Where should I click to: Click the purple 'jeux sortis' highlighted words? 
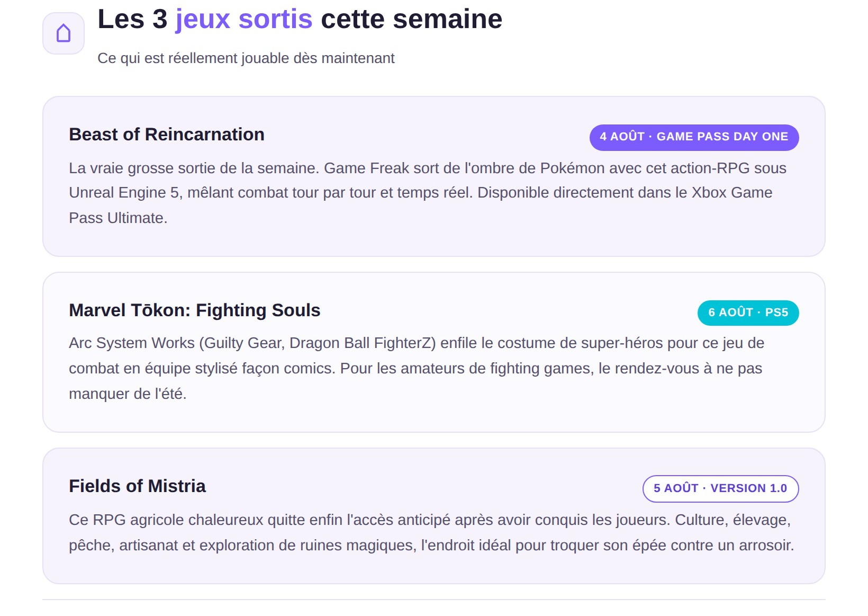click(244, 20)
